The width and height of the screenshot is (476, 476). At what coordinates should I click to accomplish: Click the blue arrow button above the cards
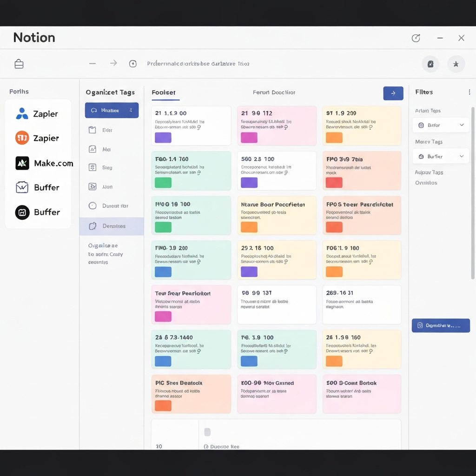393,93
